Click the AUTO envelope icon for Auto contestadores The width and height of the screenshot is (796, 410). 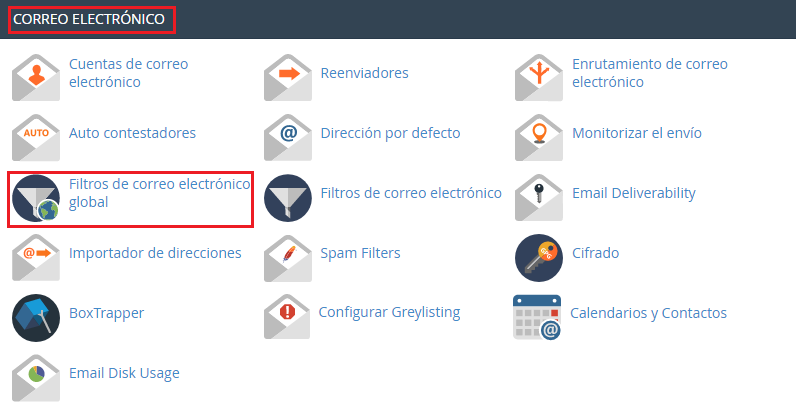coord(36,138)
